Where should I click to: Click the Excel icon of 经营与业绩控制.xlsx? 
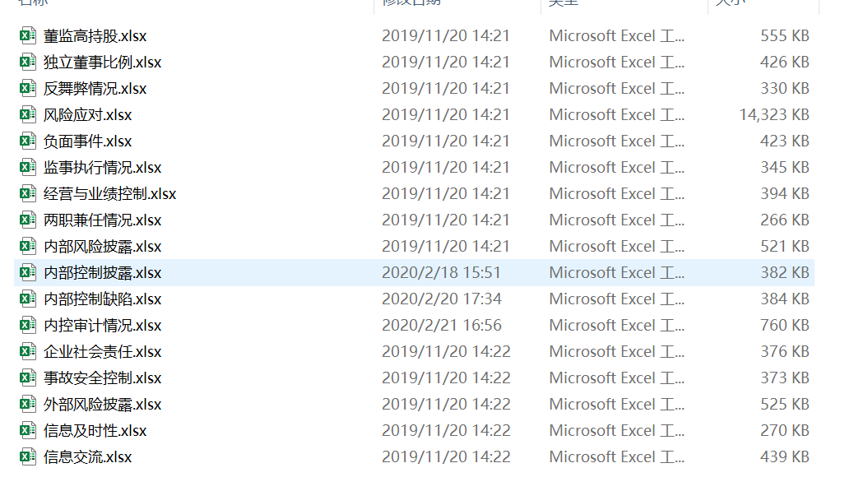tap(28, 193)
